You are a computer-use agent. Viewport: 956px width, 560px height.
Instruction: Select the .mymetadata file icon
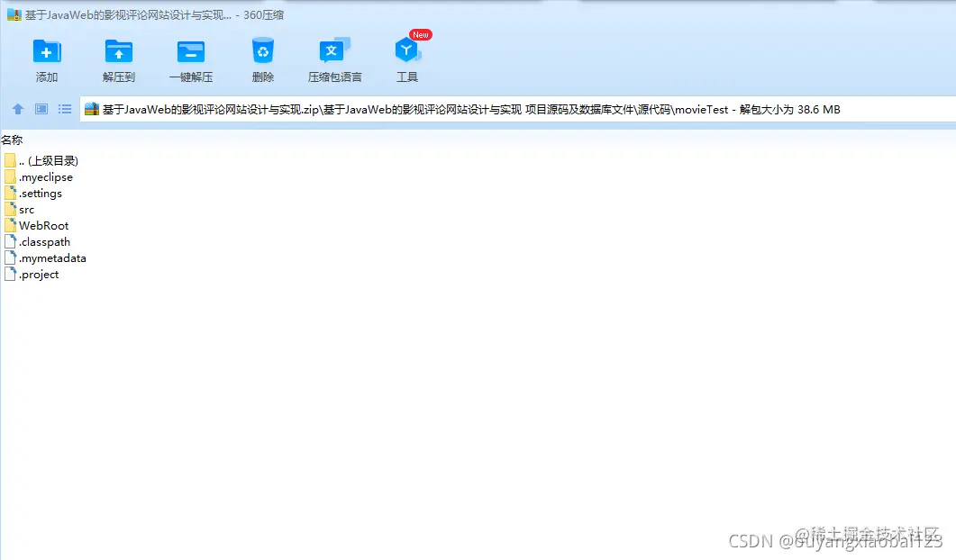(x=10, y=257)
